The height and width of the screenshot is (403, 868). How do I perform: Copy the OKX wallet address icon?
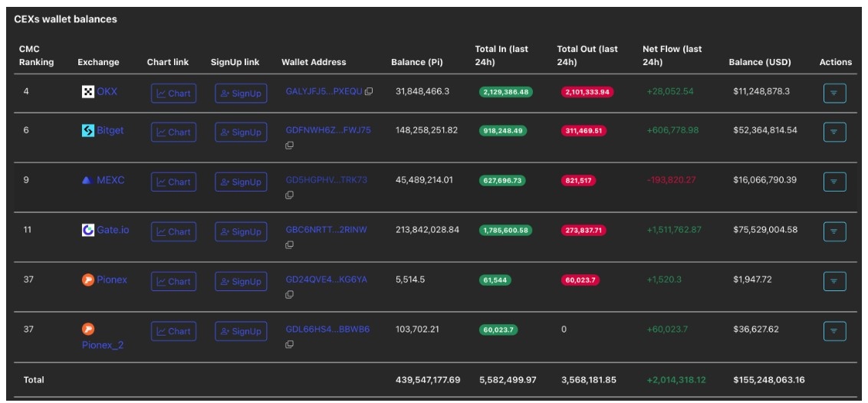369,91
